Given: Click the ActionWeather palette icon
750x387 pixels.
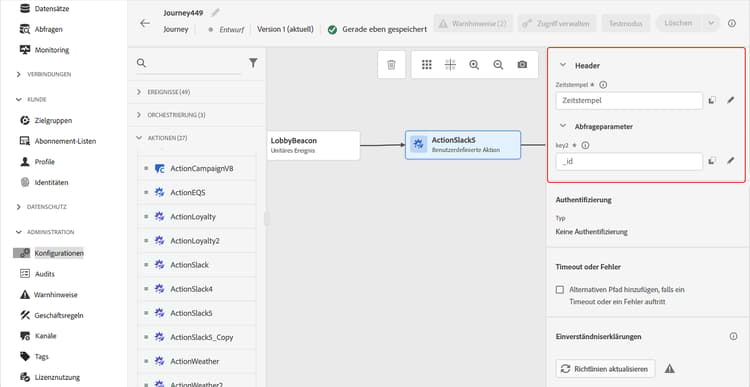Looking at the screenshot, I should (x=160, y=361).
